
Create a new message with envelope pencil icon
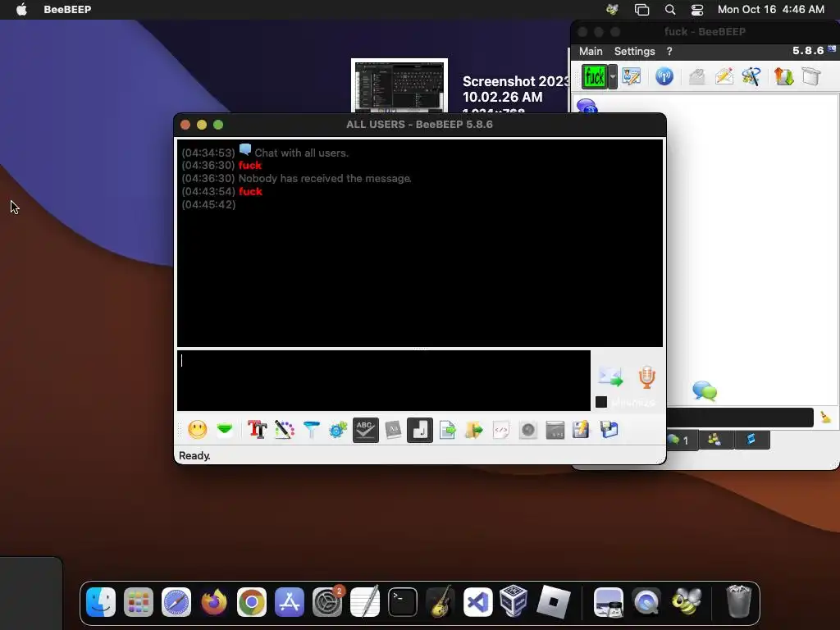pos(724,76)
